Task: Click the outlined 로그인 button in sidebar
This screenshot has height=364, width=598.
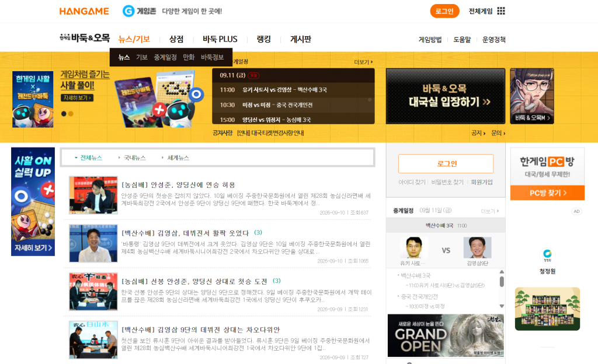Action: (x=446, y=164)
